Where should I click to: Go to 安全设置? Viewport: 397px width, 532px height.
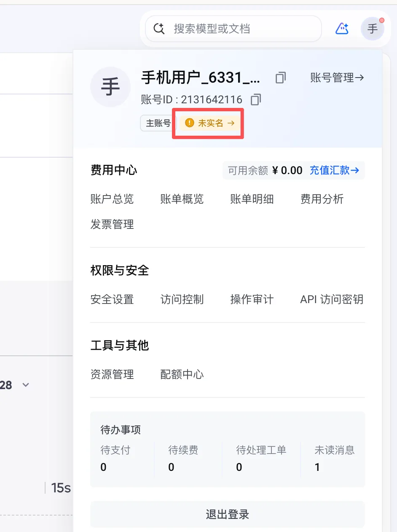(x=112, y=300)
